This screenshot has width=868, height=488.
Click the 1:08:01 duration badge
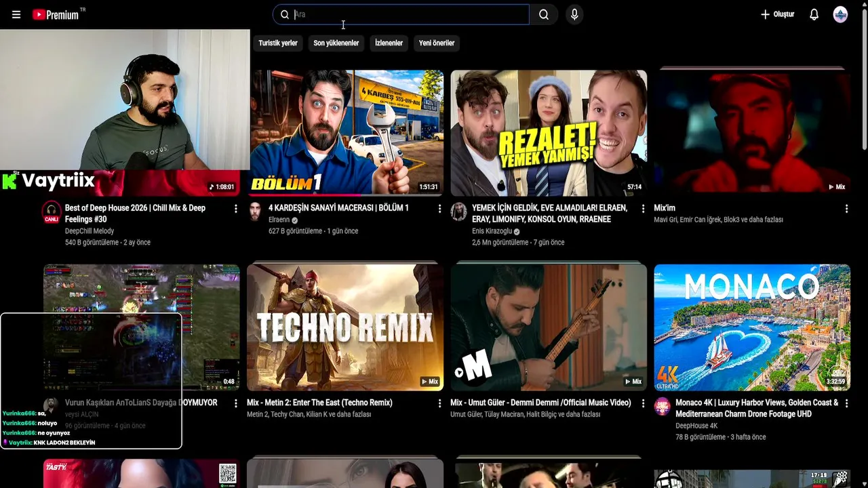[222, 187]
